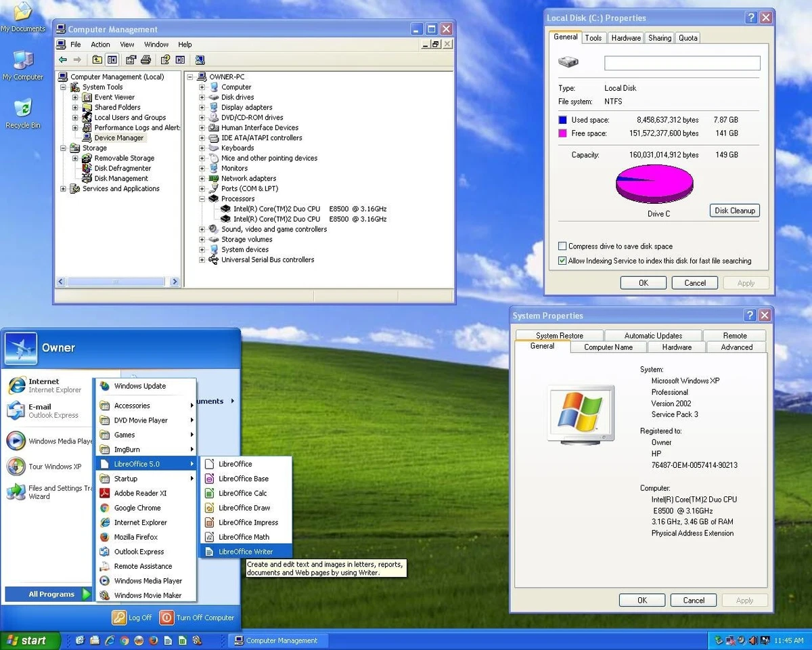The height and width of the screenshot is (650, 812).
Task: Open Windows Movie Maker from All Programs
Action: (145, 595)
